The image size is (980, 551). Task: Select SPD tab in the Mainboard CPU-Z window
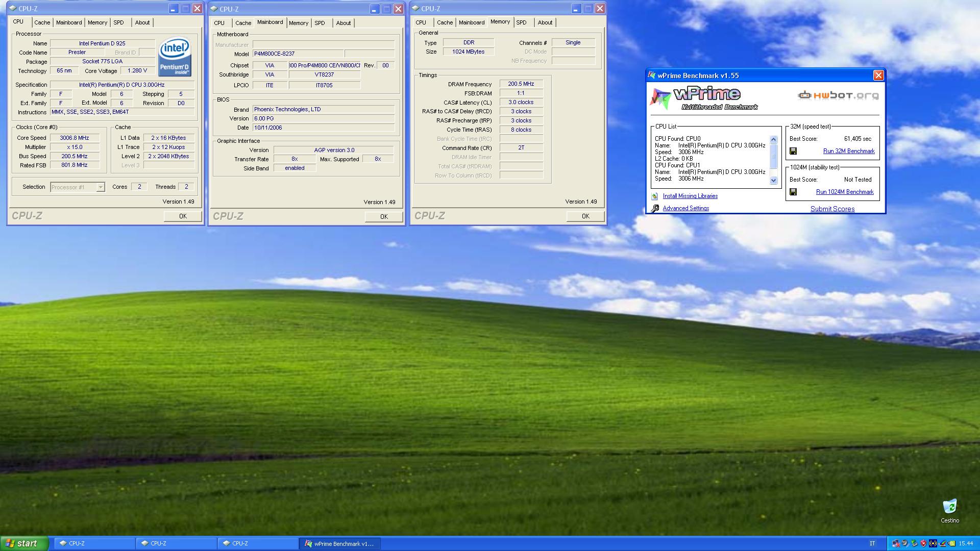click(320, 23)
